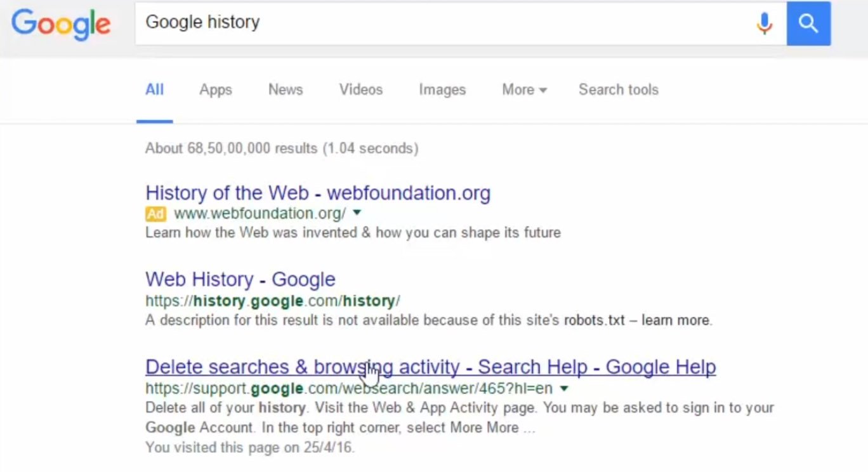This screenshot has width=868, height=472.
Task: Open the Videos results tab
Action: tap(361, 90)
